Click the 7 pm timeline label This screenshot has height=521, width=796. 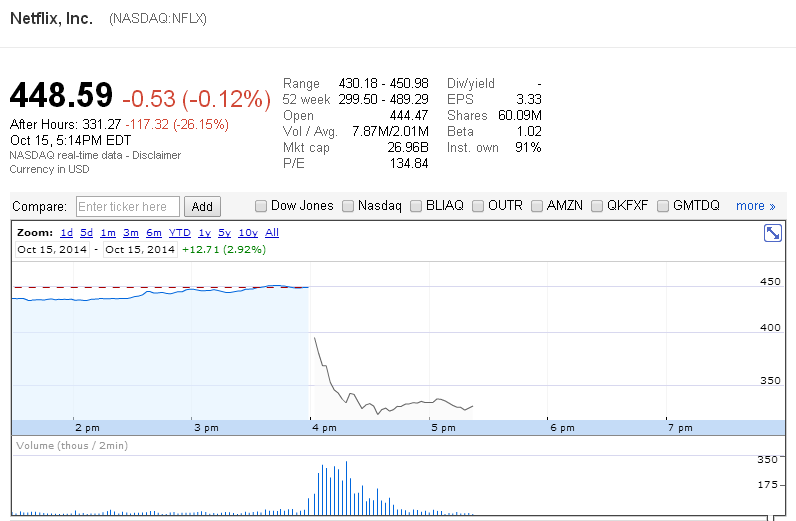(x=680, y=428)
